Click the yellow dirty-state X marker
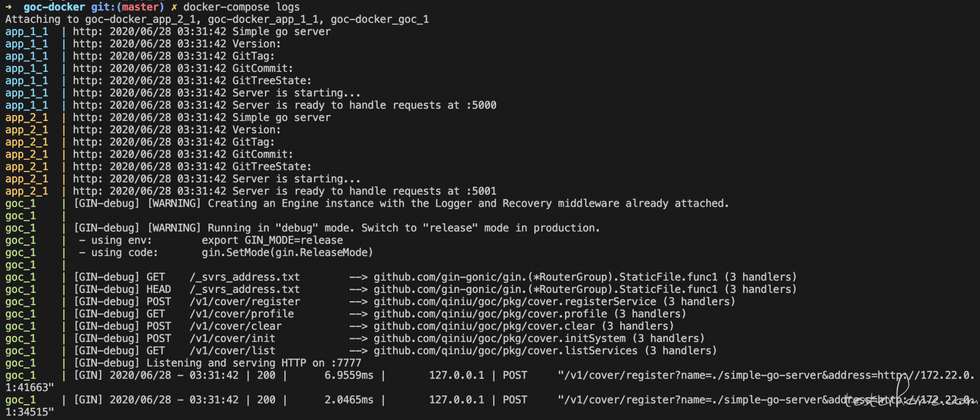980x420 pixels. tap(174, 7)
